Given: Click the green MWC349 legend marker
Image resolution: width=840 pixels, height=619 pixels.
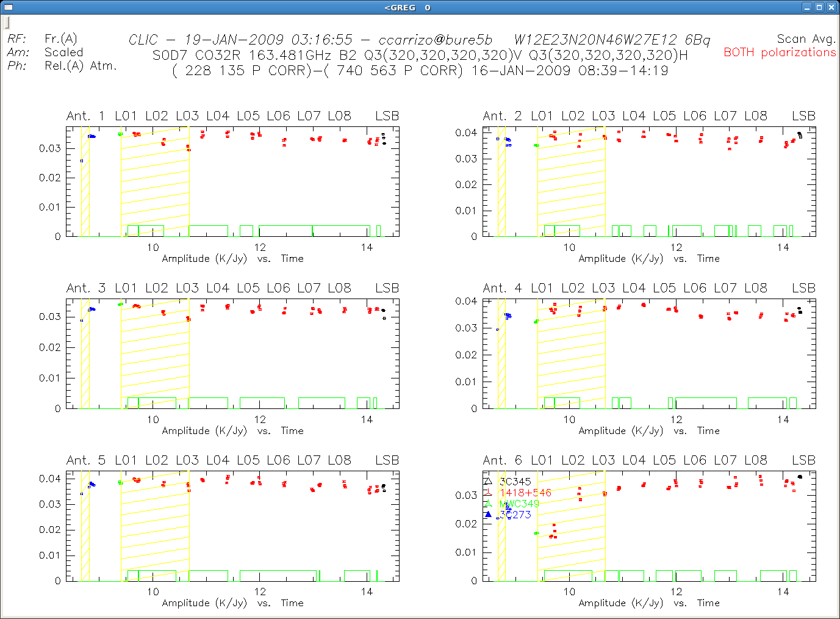Looking at the screenshot, I should click(488, 504).
